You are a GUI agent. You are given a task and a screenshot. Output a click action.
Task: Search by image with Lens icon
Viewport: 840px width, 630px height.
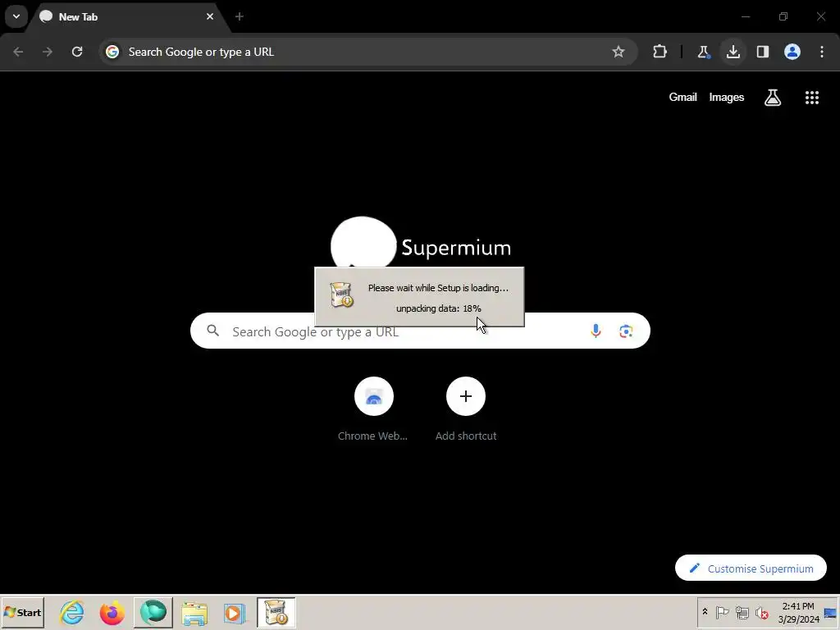pos(626,331)
